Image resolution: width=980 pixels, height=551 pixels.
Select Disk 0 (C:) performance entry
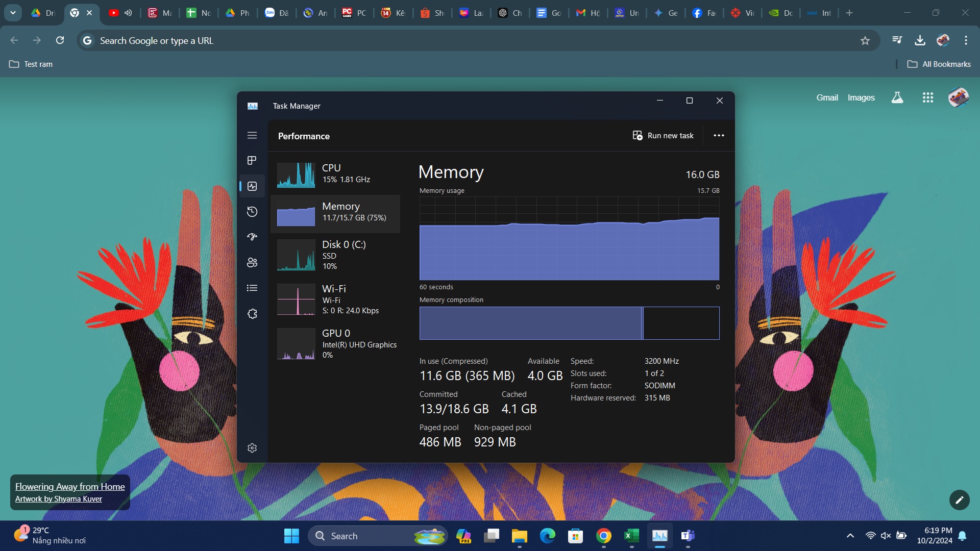tap(335, 255)
